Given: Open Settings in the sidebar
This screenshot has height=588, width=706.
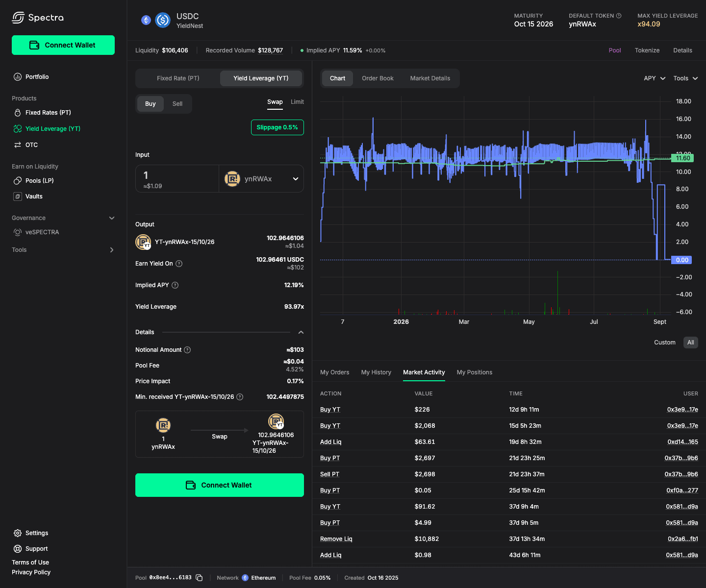Looking at the screenshot, I should [31, 533].
